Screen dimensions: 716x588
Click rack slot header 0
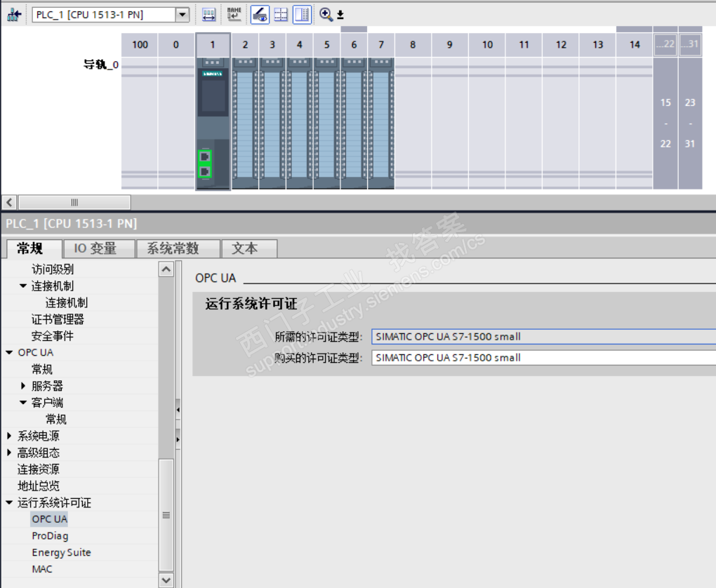click(x=176, y=45)
